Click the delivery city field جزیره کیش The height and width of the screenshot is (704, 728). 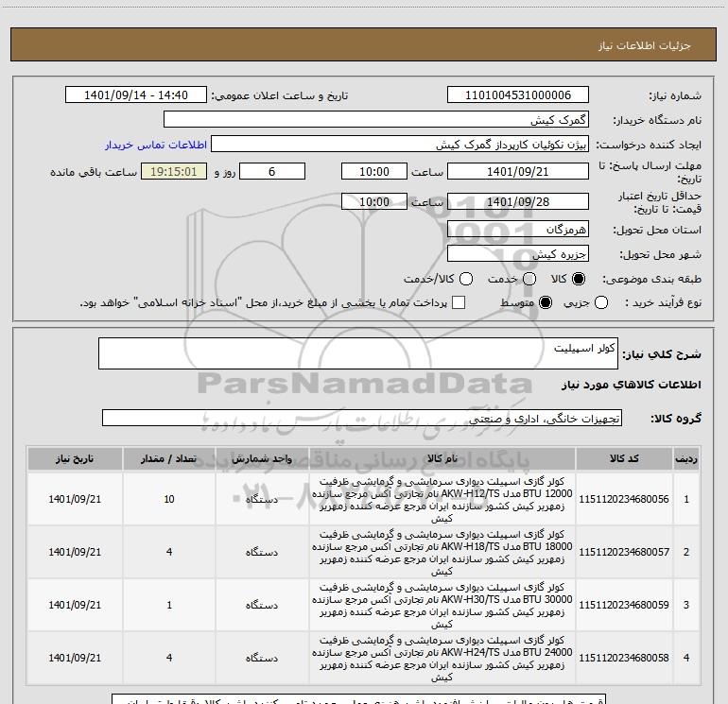518,254
